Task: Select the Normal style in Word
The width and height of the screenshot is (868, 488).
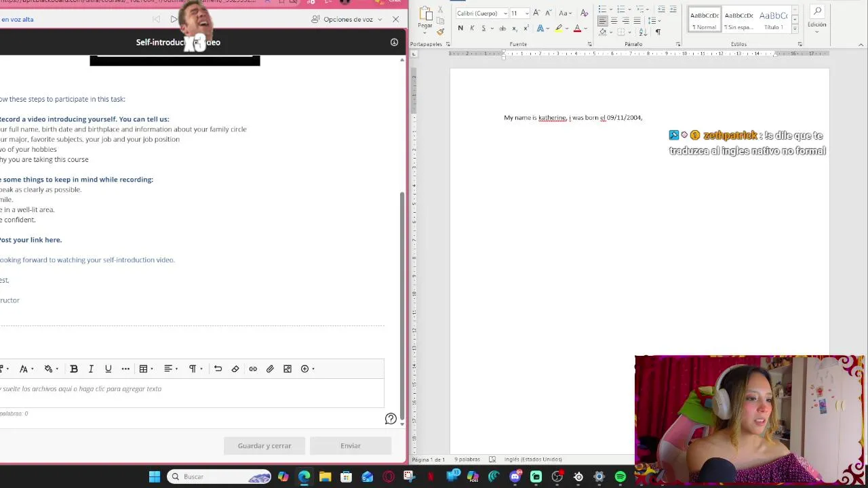Action: pos(704,20)
